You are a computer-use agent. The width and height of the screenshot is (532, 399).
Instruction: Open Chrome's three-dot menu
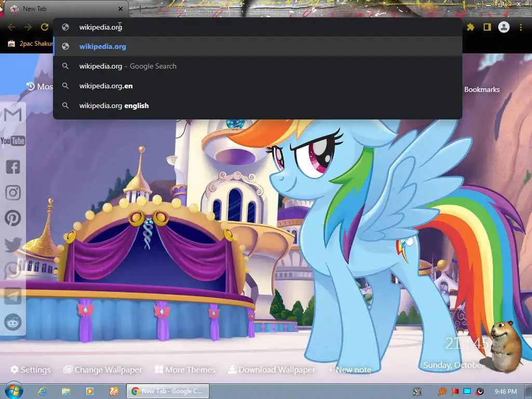pos(521,27)
